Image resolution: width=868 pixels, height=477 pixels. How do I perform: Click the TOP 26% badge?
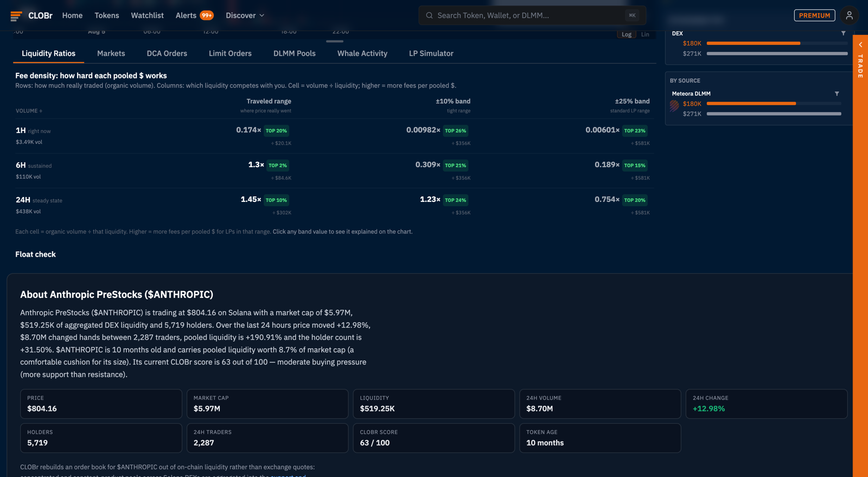(x=456, y=131)
